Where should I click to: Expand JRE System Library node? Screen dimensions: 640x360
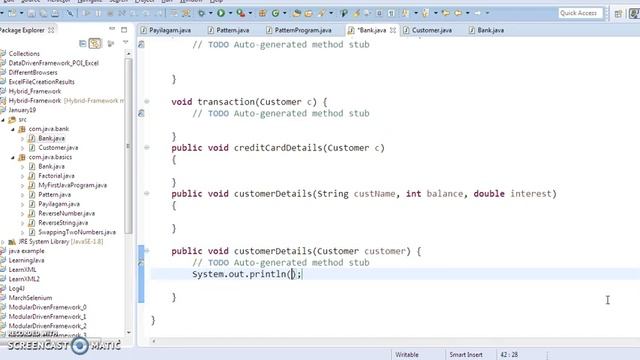[3, 242]
